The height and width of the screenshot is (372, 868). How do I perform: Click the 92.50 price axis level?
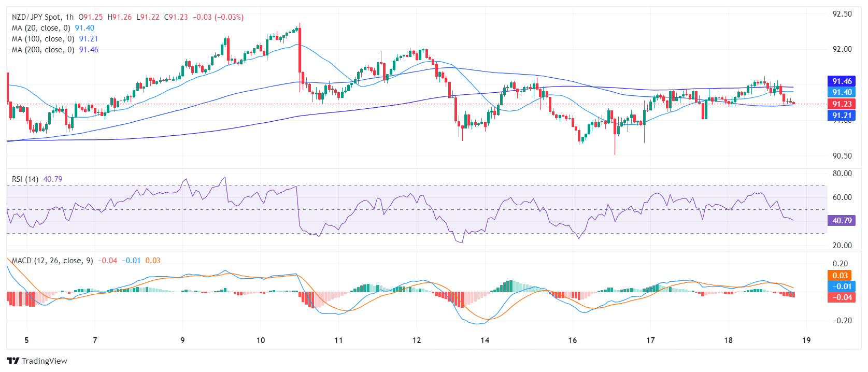[842, 14]
